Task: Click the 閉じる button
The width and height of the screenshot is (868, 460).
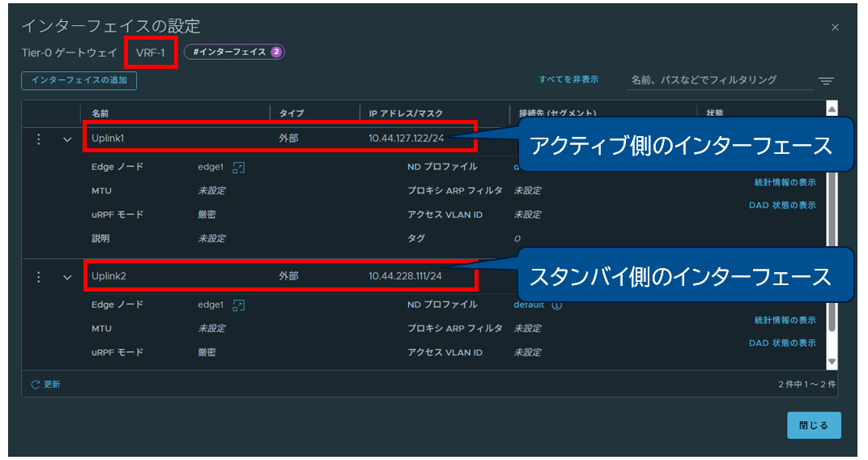Action: coord(814,425)
